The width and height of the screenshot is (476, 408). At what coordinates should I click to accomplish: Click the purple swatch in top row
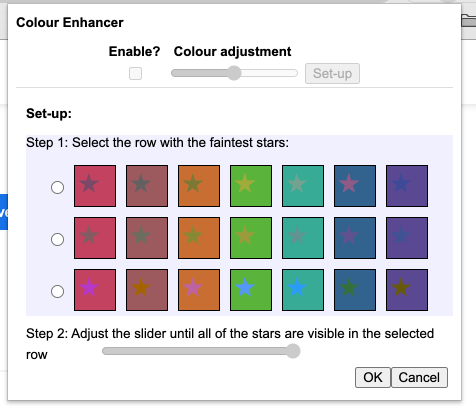point(407,186)
